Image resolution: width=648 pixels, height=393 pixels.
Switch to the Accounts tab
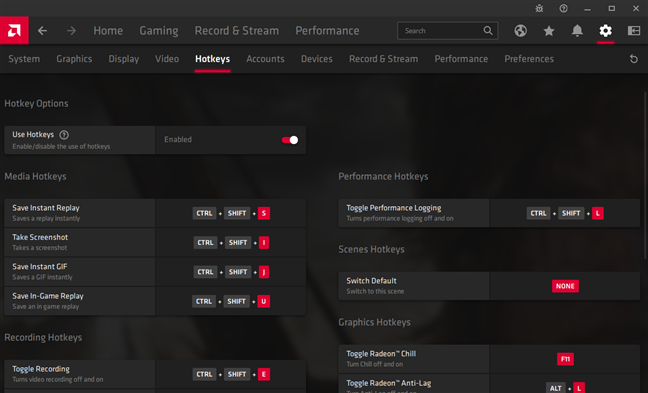265,59
